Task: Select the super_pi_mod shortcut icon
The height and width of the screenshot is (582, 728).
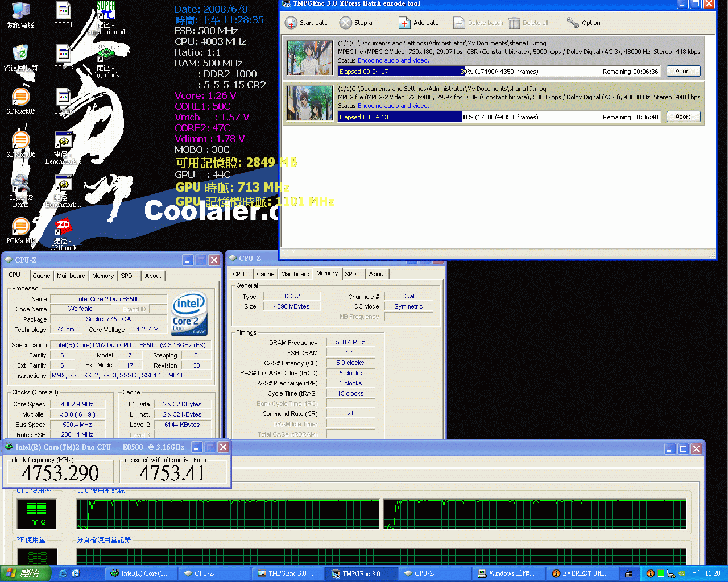Action: pos(106,11)
